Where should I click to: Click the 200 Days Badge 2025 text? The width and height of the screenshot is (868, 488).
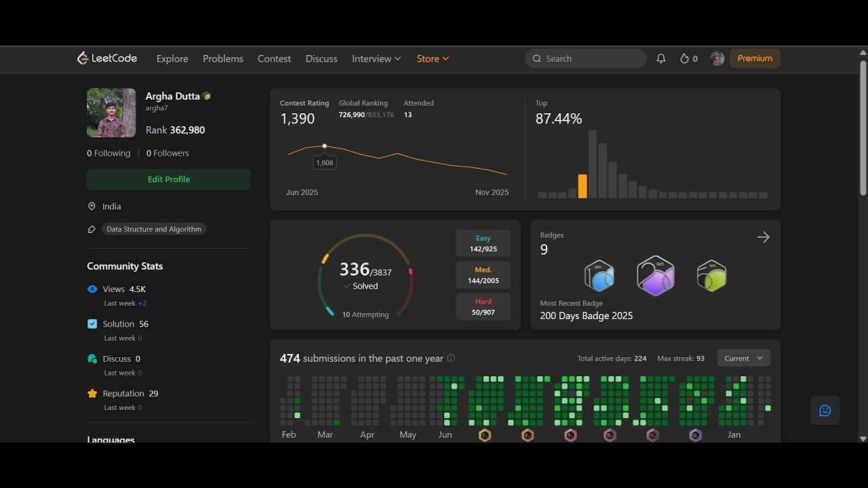point(587,316)
